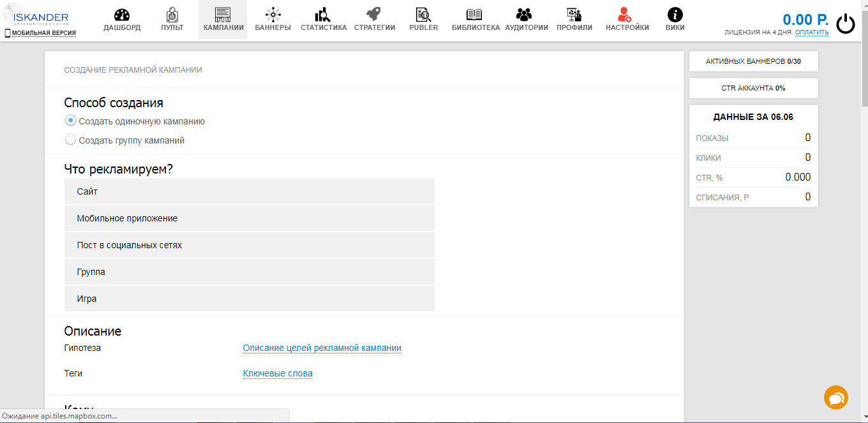The image size is (868, 423).
Task: Click the Списания, Р. row
Action: pos(753,197)
